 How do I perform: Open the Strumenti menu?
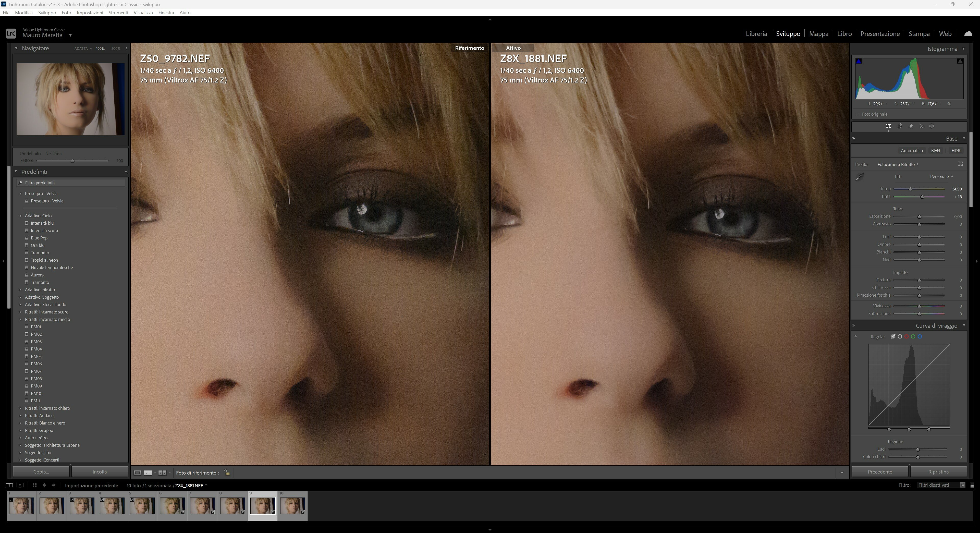(118, 13)
